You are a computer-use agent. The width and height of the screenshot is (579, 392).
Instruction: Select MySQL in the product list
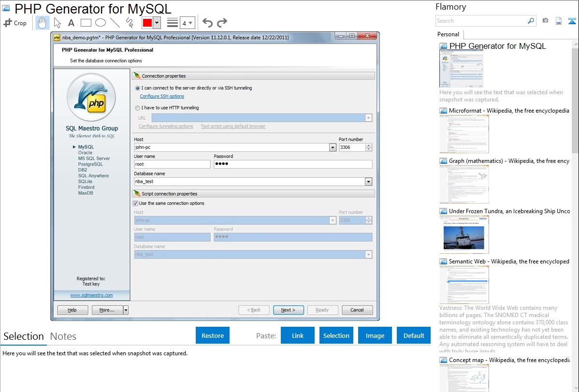[x=86, y=147]
